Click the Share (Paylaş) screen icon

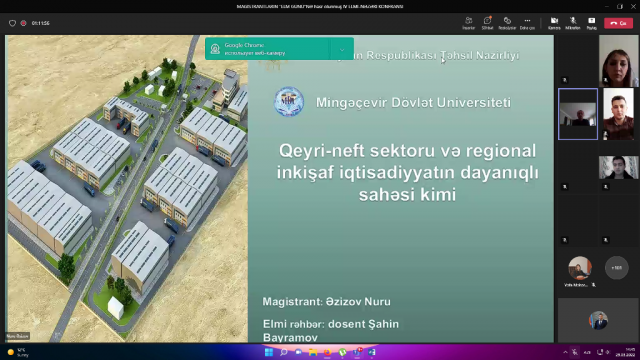(x=591, y=23)
